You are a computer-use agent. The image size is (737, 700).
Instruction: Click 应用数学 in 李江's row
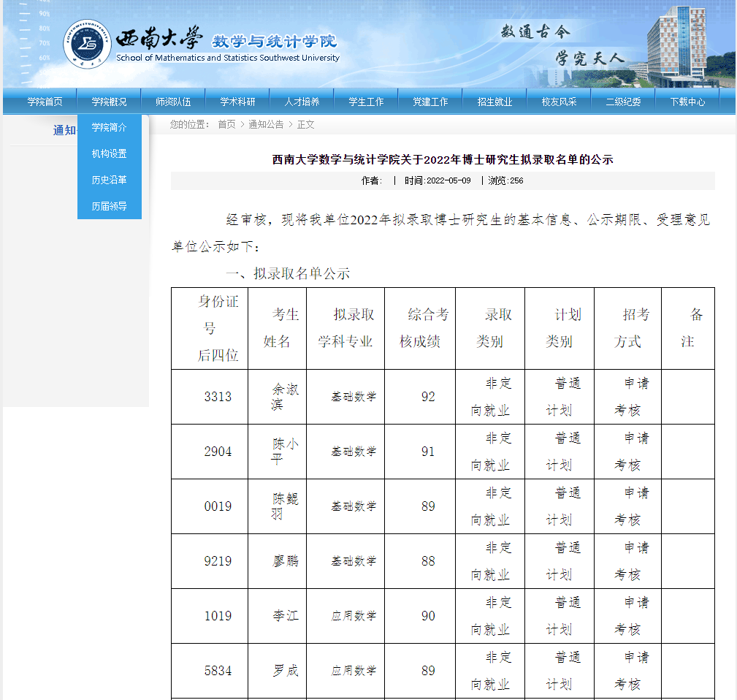pyautogui.click(x=354, y=616)
